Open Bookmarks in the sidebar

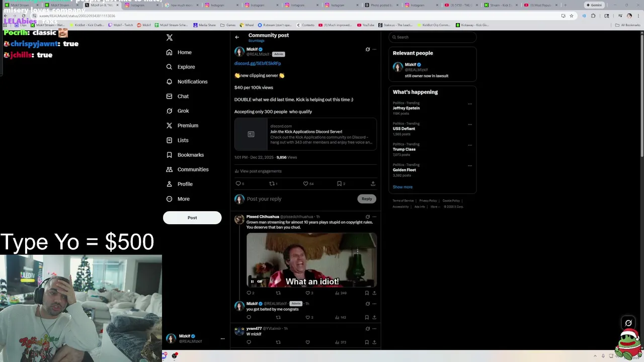185,155
